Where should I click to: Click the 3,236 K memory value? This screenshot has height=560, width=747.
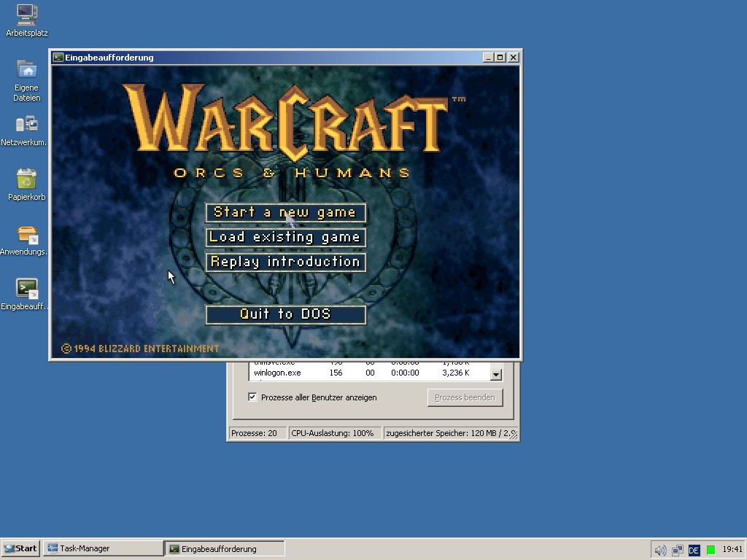click(x=455, y=373)
